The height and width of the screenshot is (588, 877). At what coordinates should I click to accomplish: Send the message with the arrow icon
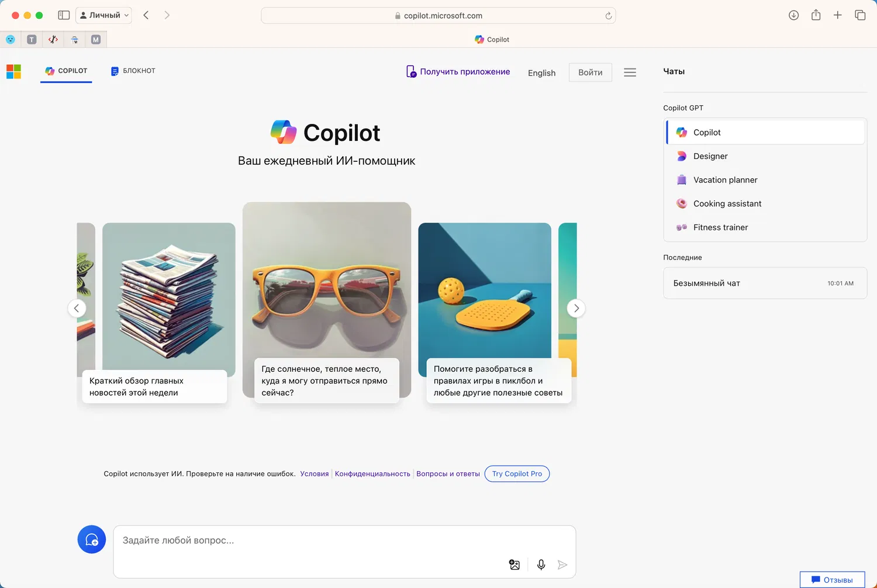click(562, 565)
